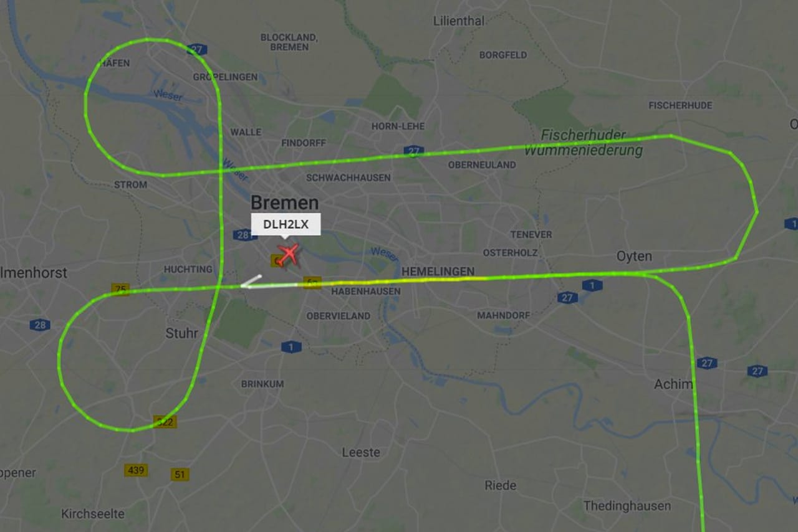The height and width of the screenshot is (532, 798).
Task: Click the yellow route 75 road marker
Action: point(121,289)
